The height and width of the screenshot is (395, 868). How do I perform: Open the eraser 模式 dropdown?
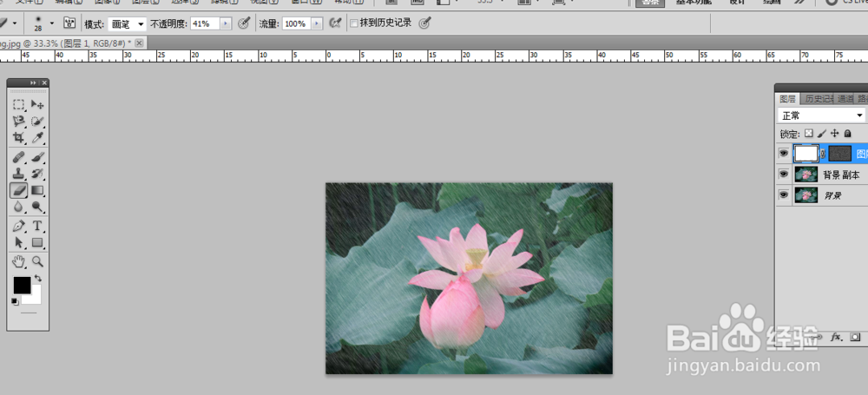click(x=127, y=23)
